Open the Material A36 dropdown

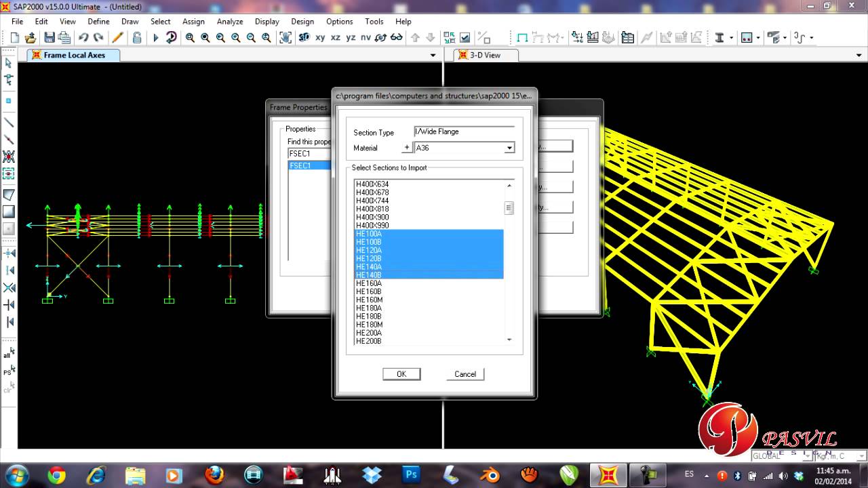(x=509, y=148)
